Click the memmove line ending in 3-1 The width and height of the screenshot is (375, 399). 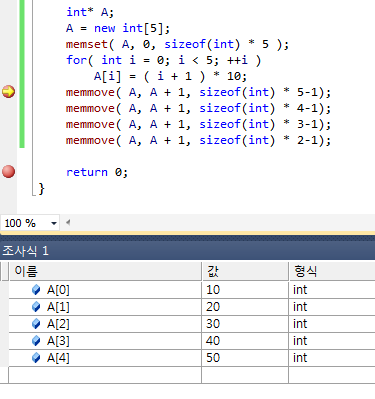click(198, 124)
